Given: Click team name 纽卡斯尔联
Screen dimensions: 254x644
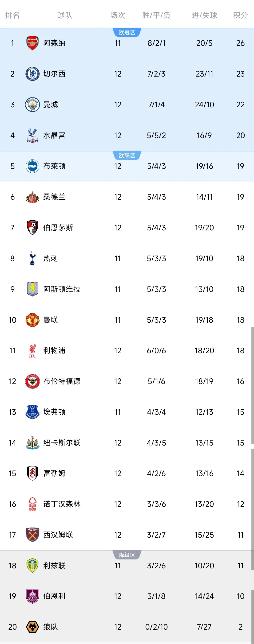Looking at the screenshot, I should pos(62,443).
